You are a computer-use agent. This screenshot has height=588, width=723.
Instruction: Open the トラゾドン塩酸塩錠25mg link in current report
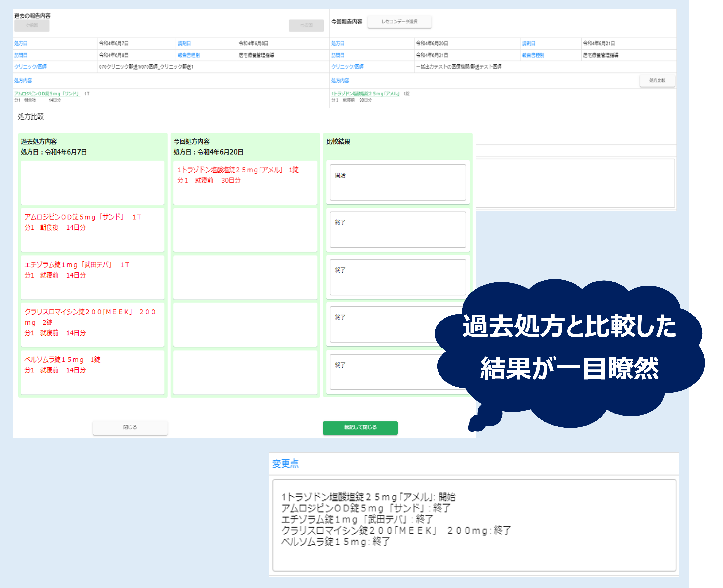[x=365, y=93]
